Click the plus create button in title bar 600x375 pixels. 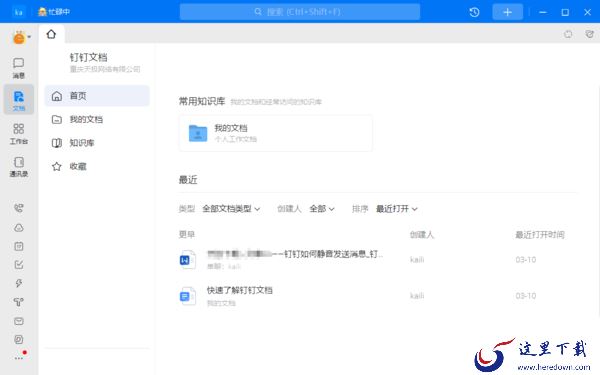point(507,12)
